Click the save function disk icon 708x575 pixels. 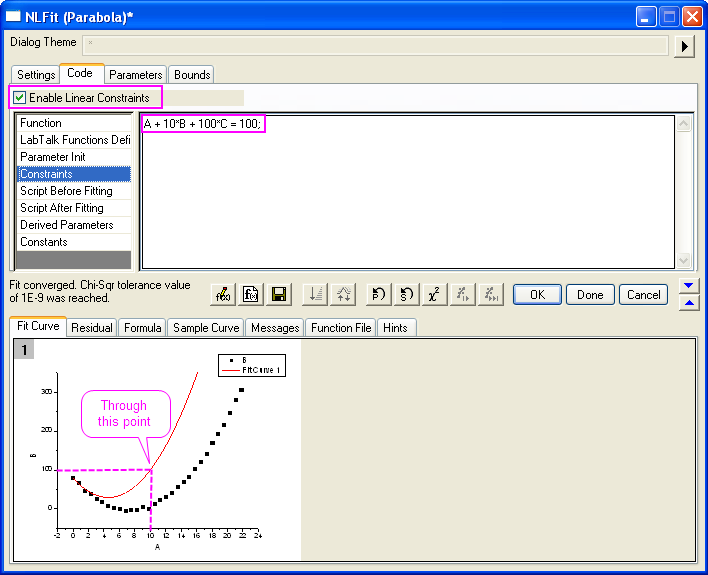tap(279, 294)
